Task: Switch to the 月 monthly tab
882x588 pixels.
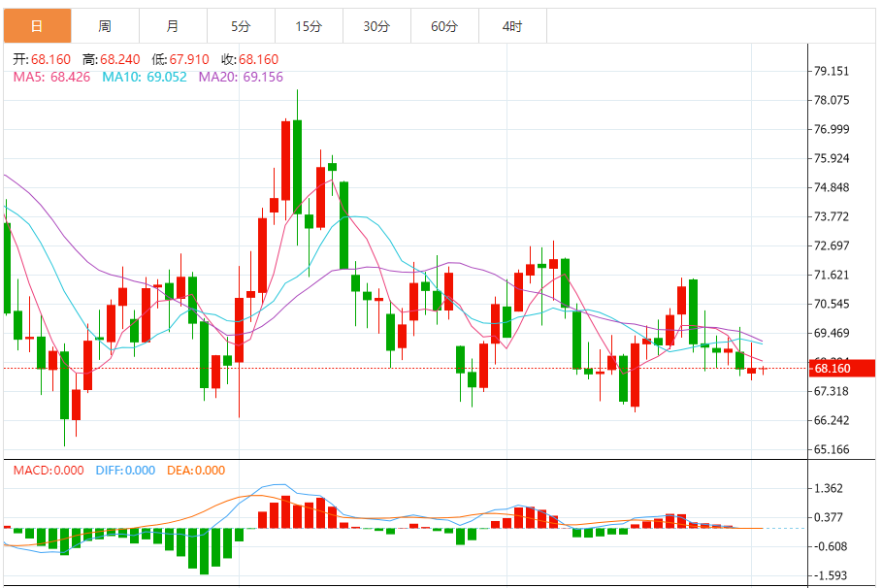Action: [x=174, y=26]
